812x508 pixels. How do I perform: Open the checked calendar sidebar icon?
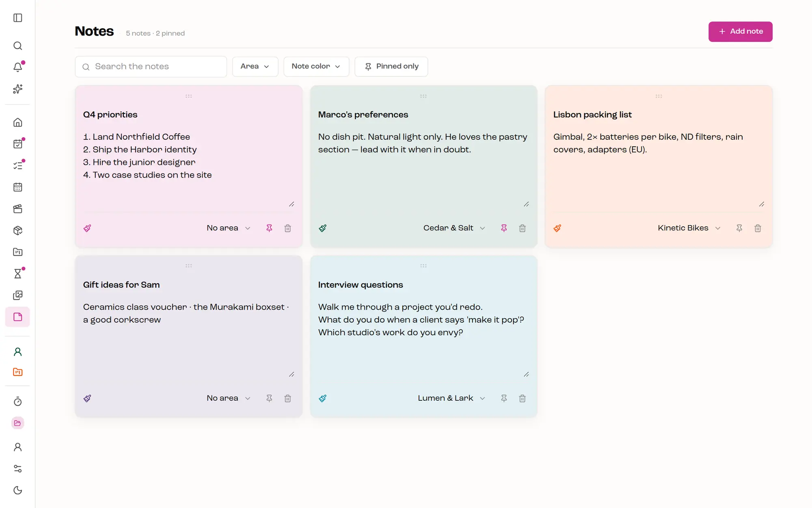[17, 144]
